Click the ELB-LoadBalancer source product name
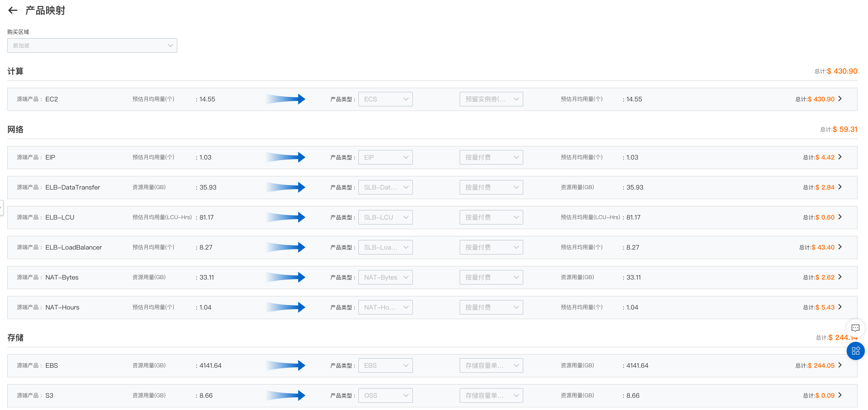This screenshot has height=410, width=868. coord(73,247)
